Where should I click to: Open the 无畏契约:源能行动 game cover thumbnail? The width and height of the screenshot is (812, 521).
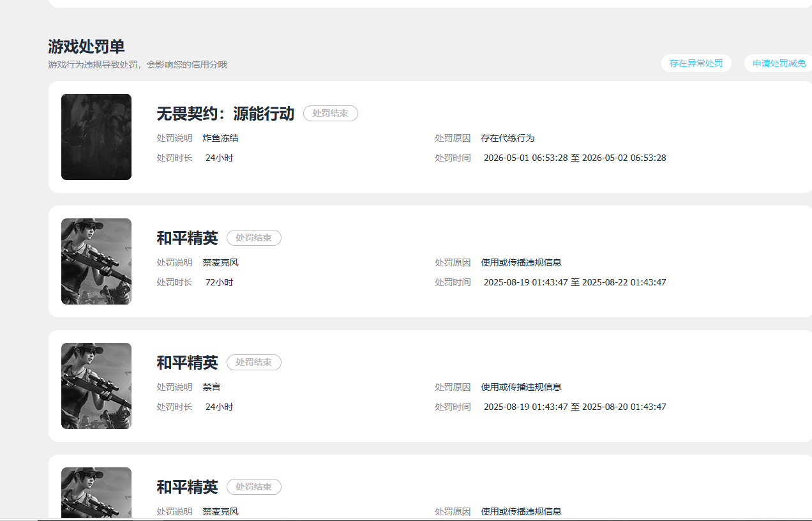(x=96, y=137)
